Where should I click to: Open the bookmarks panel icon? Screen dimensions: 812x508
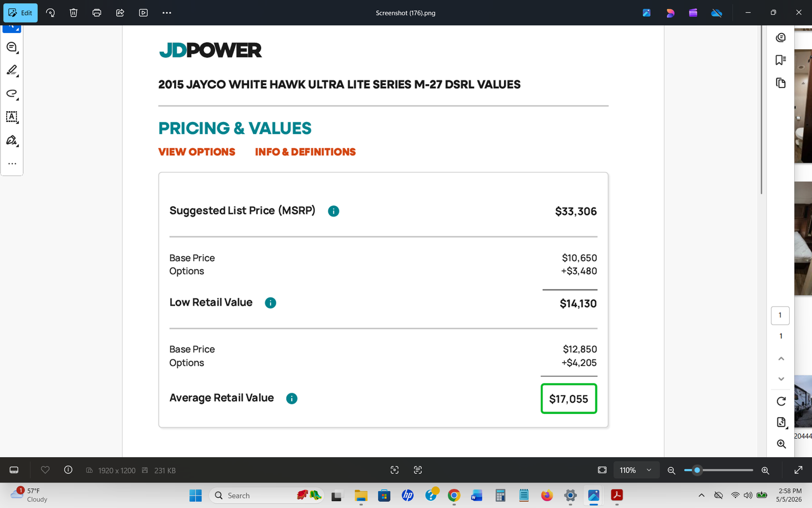(x=781, y=60)
